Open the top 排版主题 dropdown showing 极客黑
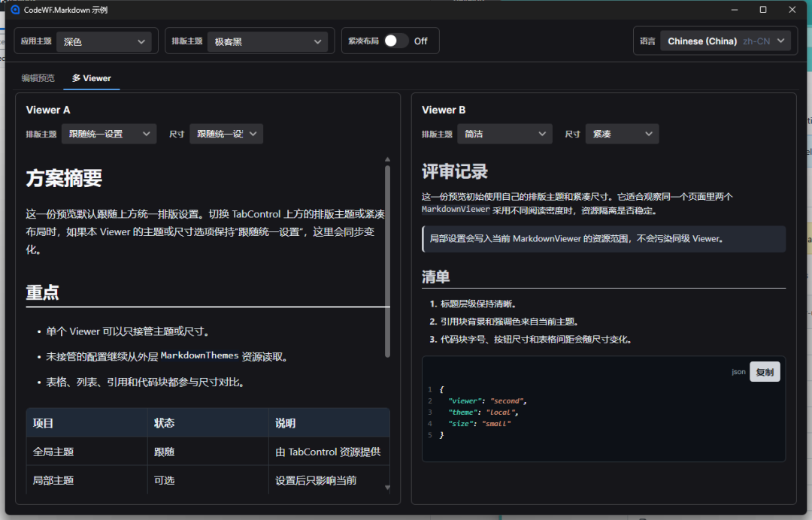The image size is (812, 520). point(268,42)
